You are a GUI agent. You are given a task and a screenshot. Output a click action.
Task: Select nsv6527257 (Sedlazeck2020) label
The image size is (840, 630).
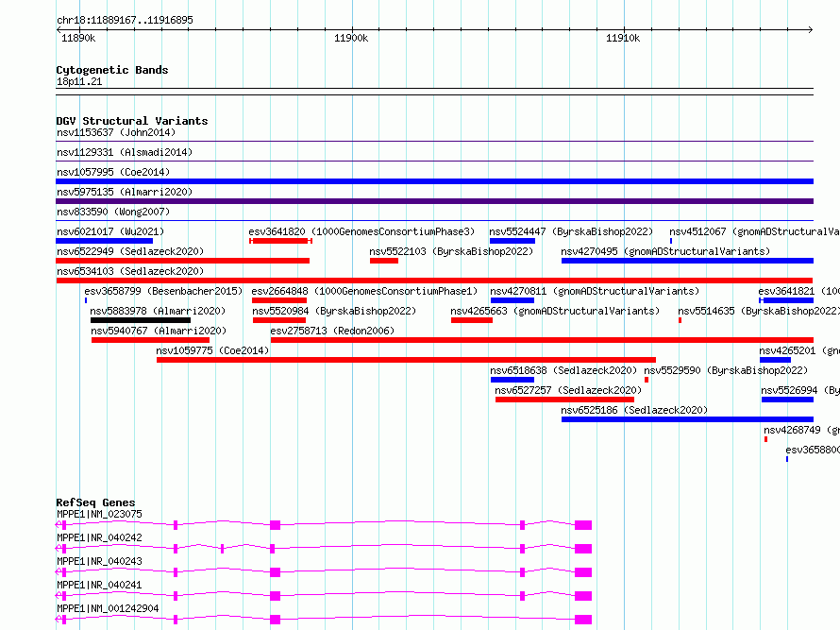(x=568, y=390)
